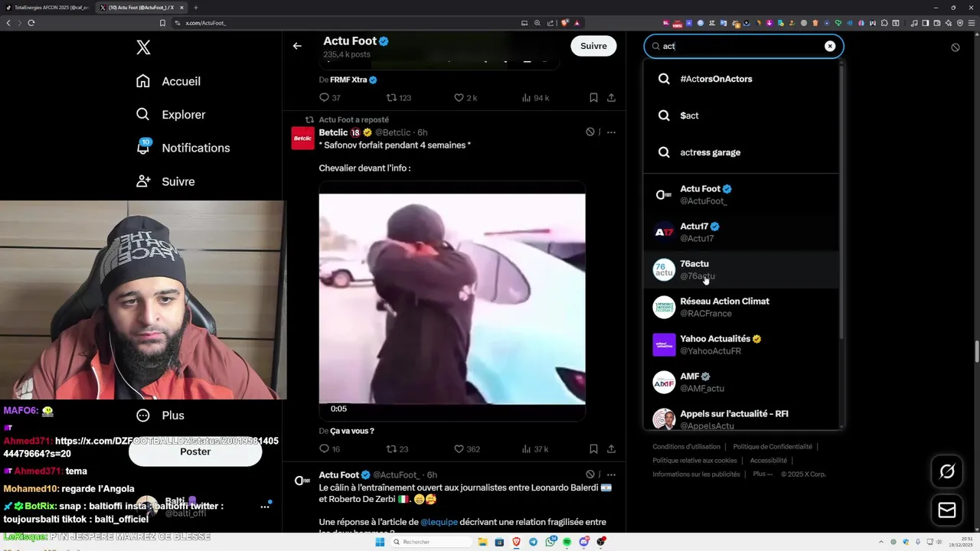980x551 pixels.
Task: Open the Actu17 account suggestion
Action: point(741,232)
